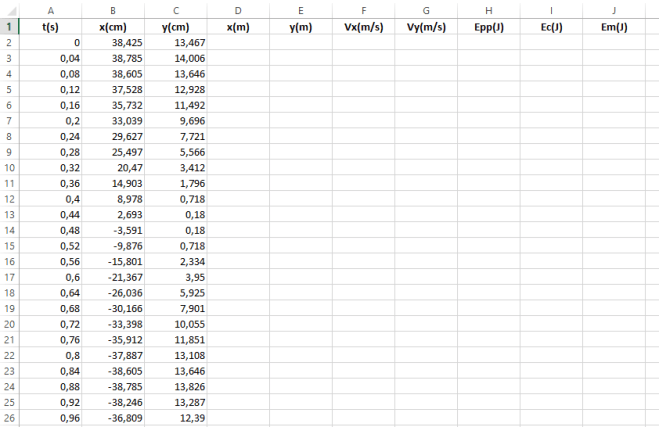Select the column G header
Image resolution: width=659 pixels, height=427 pixels.
[x=426, y=9]
